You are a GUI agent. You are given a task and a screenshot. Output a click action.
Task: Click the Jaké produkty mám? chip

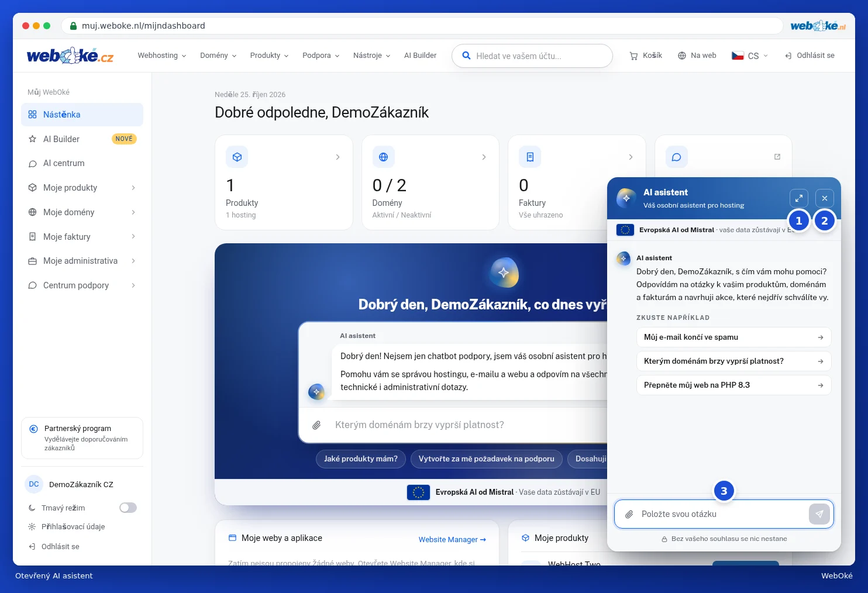pyautogui.click(x=361, y=459)
